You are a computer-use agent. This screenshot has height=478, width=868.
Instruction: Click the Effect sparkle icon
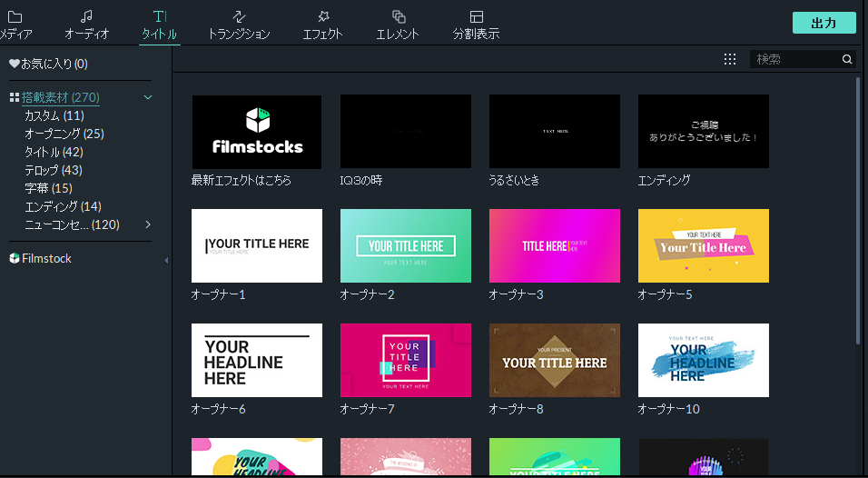(323, 16)
